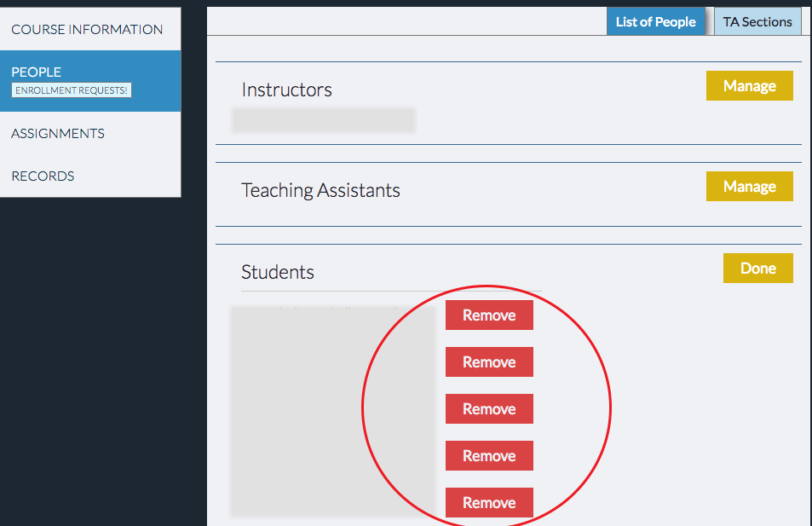Open the Records section

click(x=43, y=176)
